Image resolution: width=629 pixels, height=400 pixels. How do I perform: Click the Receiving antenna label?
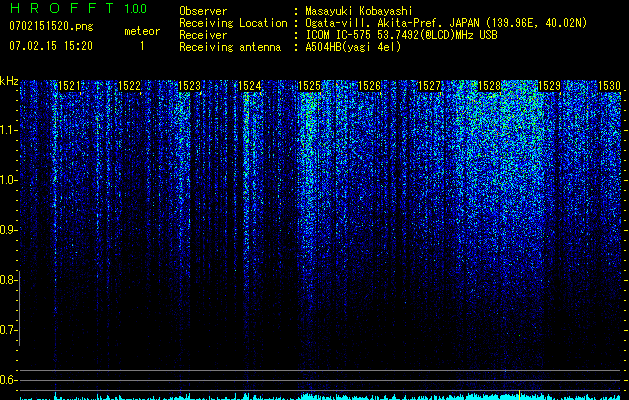click(230, 47)
